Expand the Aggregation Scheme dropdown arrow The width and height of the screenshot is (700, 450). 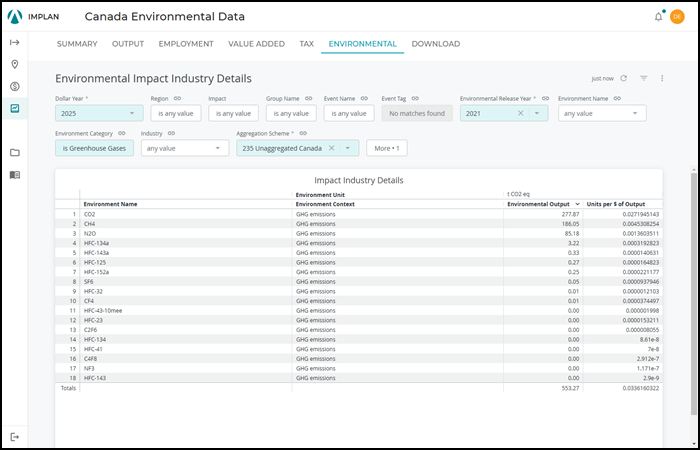pos(347,148)
